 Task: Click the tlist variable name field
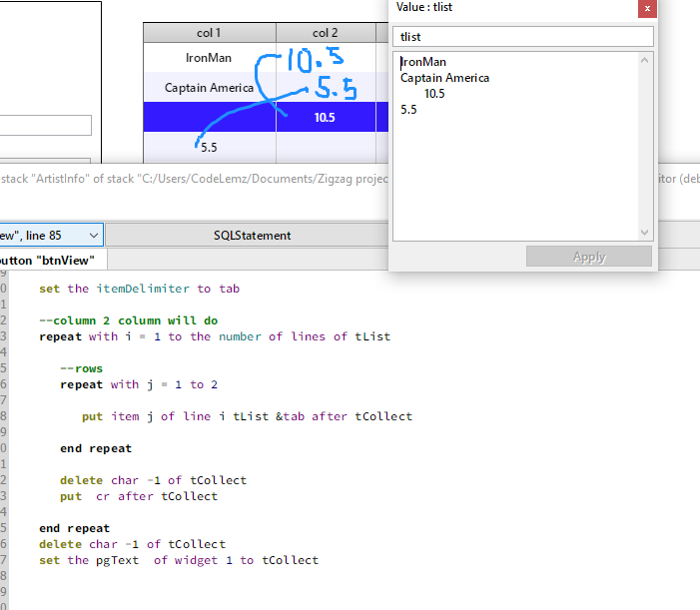tap(523, 36)
